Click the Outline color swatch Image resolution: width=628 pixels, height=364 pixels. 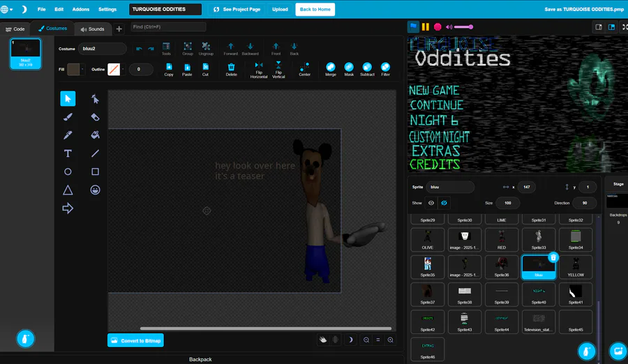(114, 69)
